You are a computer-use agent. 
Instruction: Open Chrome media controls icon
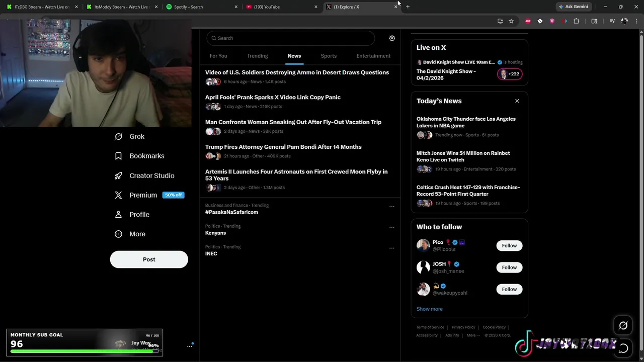click(x=612, y=21)
